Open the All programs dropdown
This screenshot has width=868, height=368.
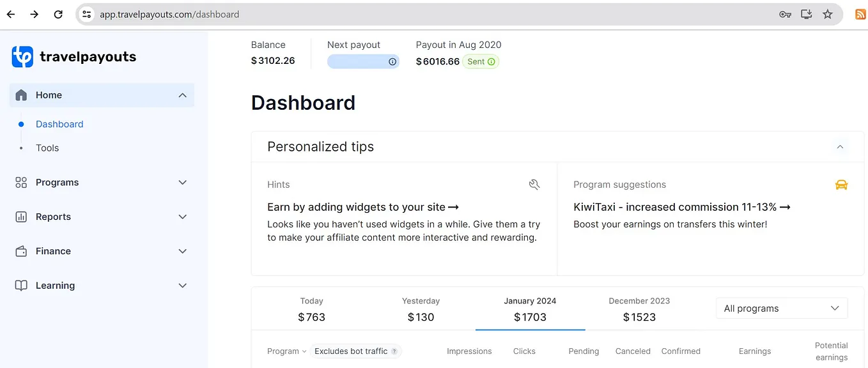[782, 308]
